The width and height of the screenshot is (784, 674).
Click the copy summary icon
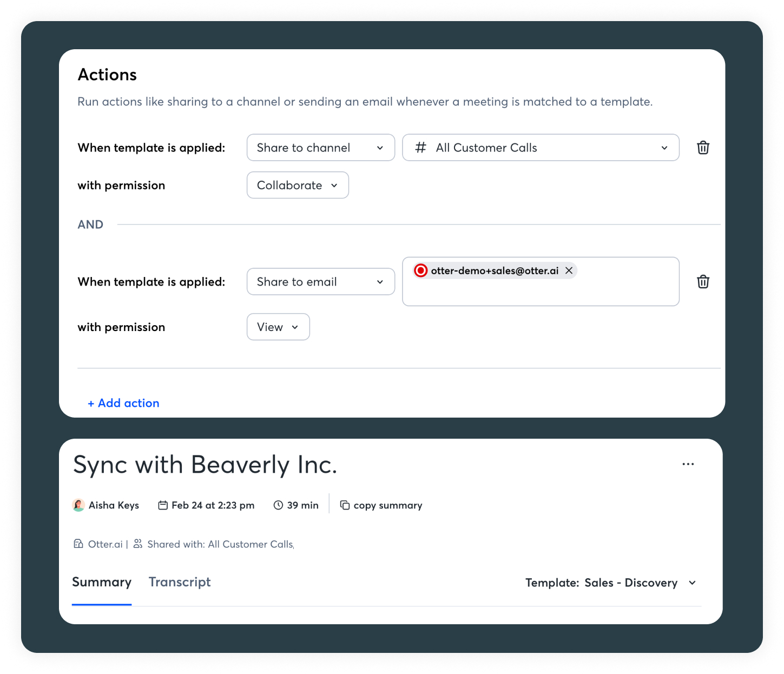345,505
